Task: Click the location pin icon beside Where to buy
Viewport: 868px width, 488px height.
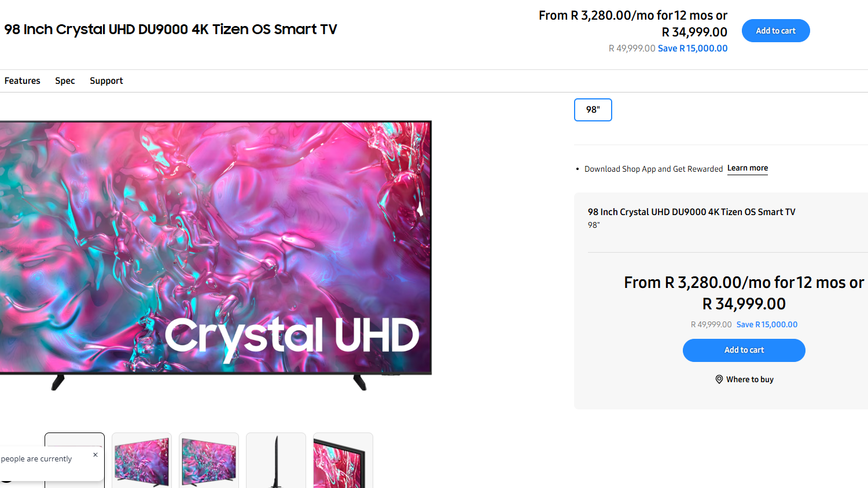Action: 719,379
